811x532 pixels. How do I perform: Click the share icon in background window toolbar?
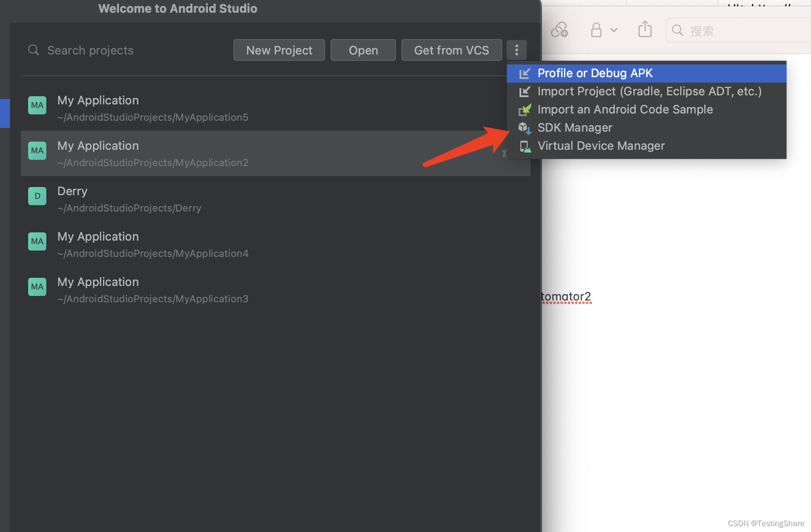(x=645, y=29)
